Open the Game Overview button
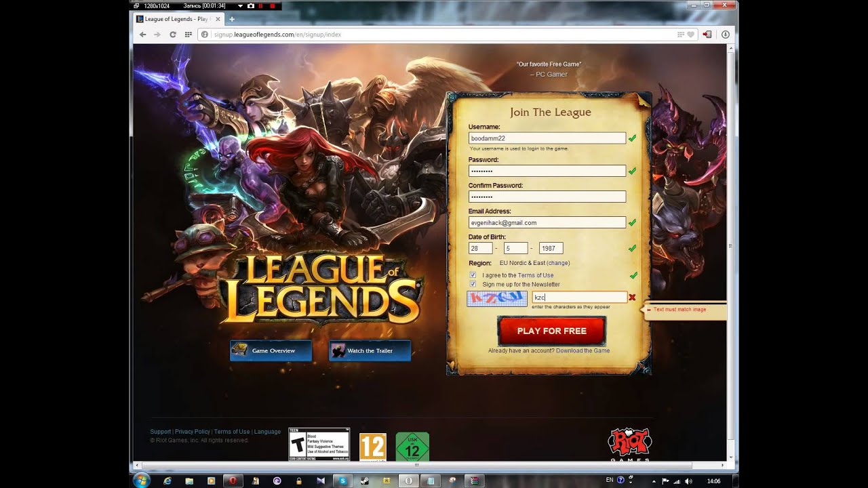Image resolution: width=868 pixels, height=488 pixels. point(271,350)
